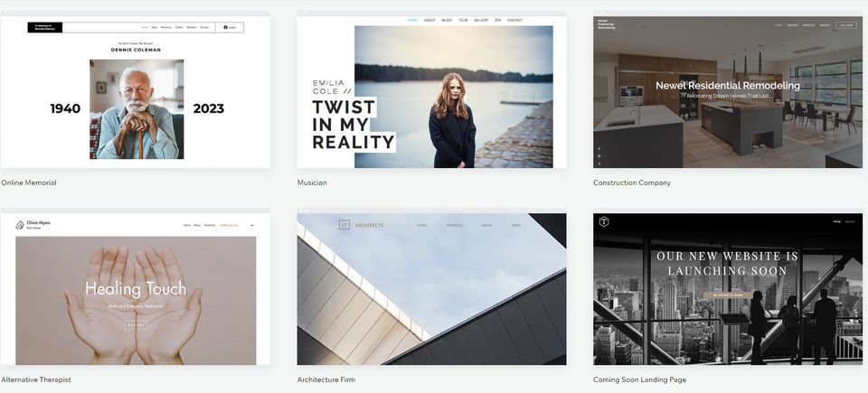This screenshot has height=393, width=868.
Task: Click the Instagram icon on Construction template
Action: [598, 157]
